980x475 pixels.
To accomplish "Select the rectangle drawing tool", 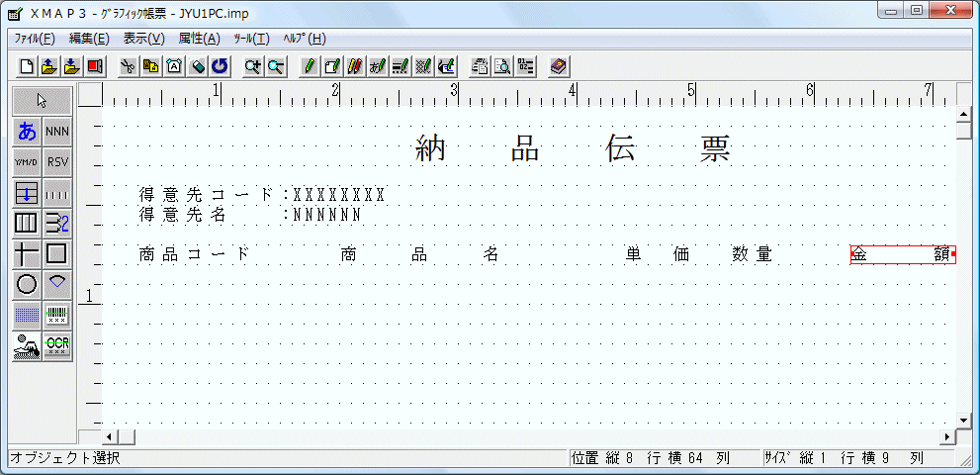I will pyautogui.click(x=57, y=254).
